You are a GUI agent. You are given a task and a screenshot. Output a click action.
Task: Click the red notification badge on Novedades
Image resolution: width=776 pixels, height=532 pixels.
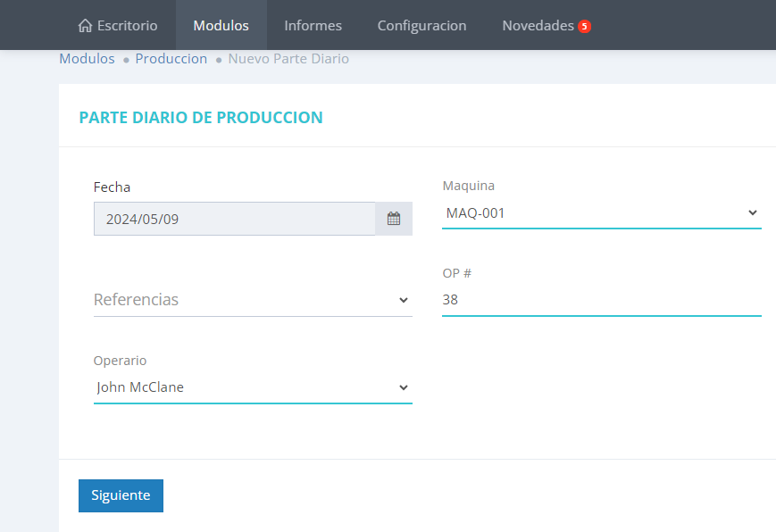584,26
